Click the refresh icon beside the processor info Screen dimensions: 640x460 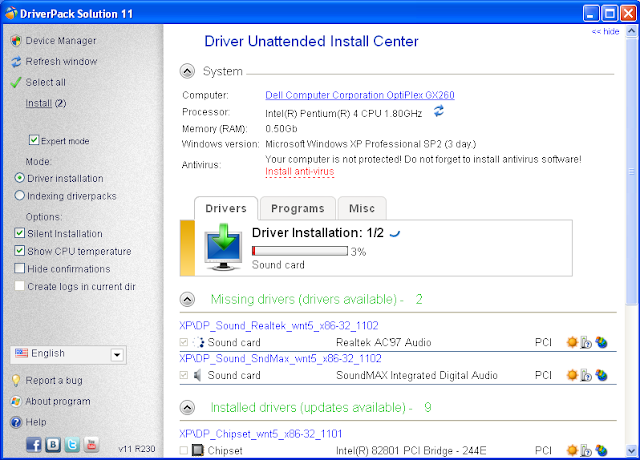pos(439,111)
